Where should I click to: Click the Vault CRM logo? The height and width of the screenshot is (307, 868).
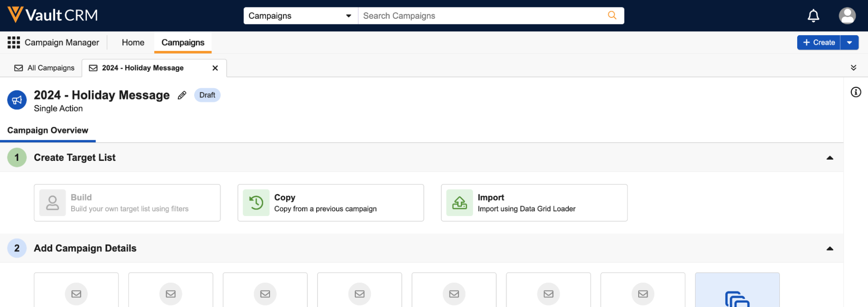(x=53, y=15)
